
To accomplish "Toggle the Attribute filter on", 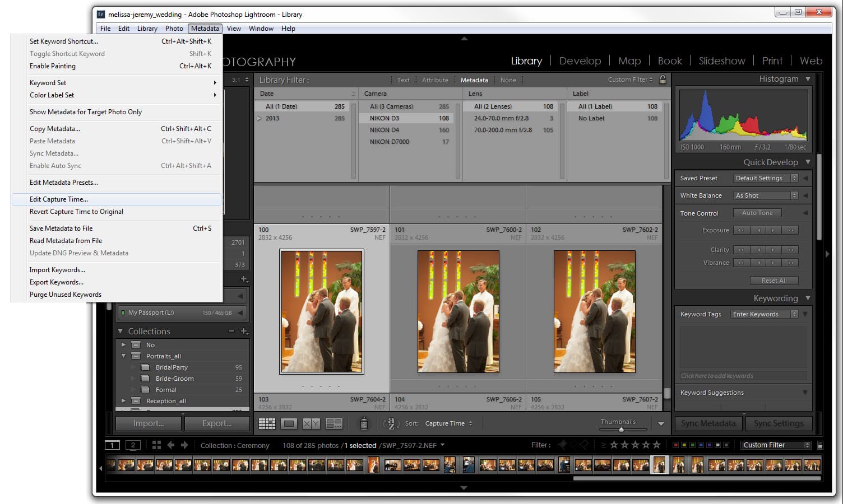I will click(x=435, y=80).
